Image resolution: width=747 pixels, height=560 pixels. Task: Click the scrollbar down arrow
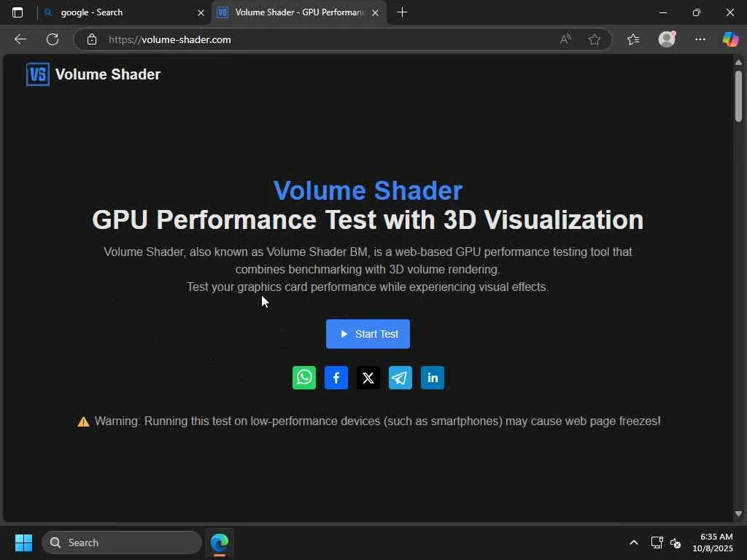[x=738, y=513]
